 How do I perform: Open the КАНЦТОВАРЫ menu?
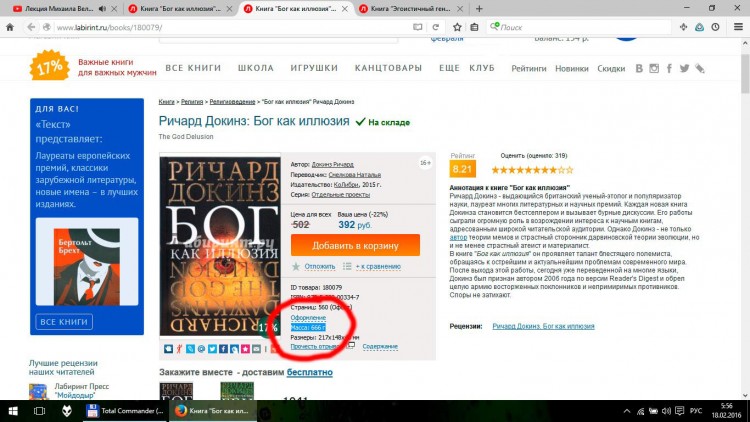click(x=388, y=68)
